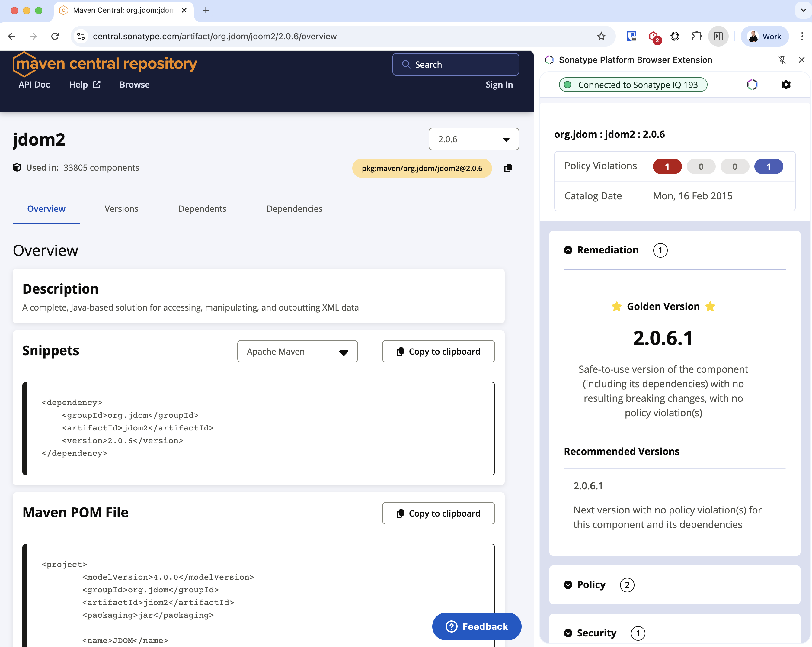Open site information icon in address bar
Image resolution: width=812 pixels, height=647 pixels.
(x=81, y=36)
